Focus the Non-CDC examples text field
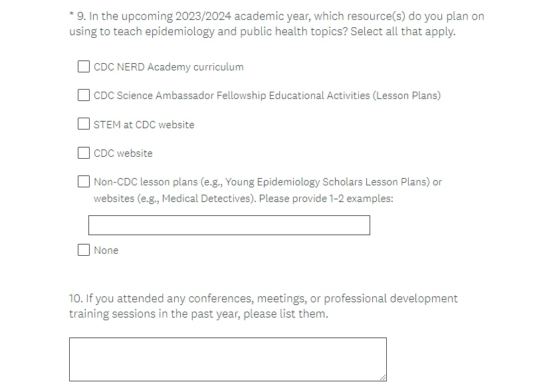This screenshot has height=392, width=559. (x=229, y=225)
